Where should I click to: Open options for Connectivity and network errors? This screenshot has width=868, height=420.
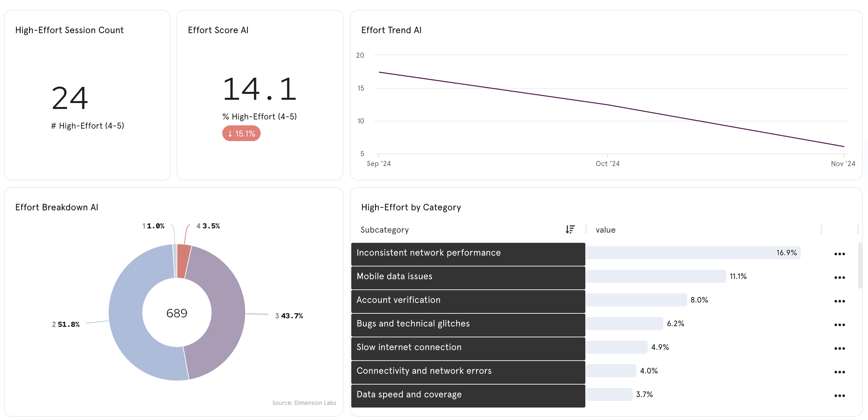(839, 372)
